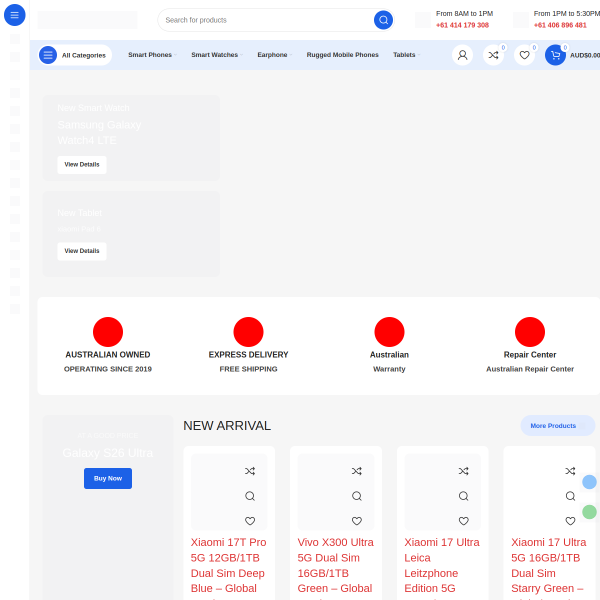Open Rugged Mobile Phones menu item
600x600 pixels.
342,55
